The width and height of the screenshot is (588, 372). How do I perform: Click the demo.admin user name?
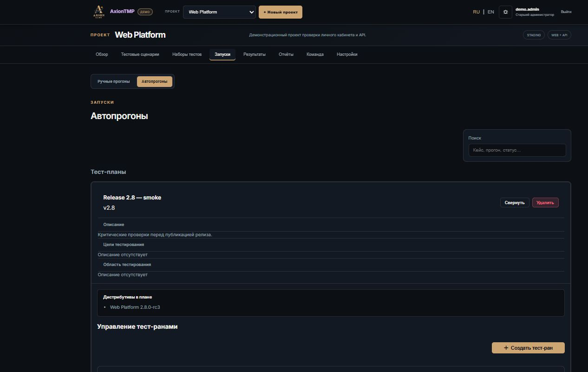(x=527, y=9)
